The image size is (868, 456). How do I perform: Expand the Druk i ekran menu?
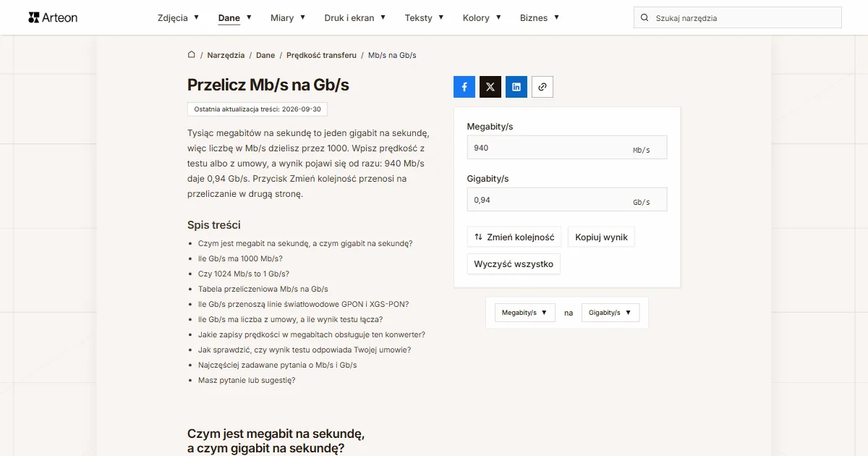click(x=354, y=17)
